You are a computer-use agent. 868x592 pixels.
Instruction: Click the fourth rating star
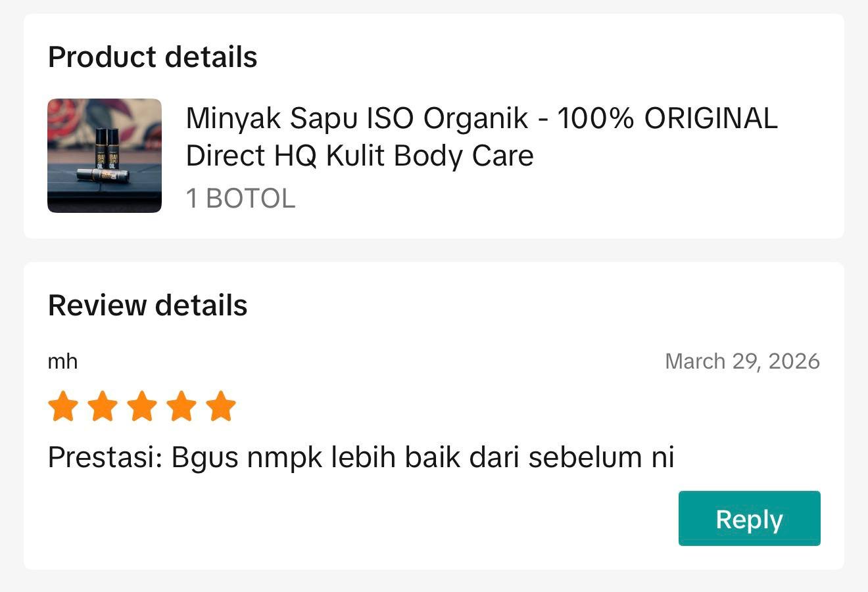click(181, 406)
